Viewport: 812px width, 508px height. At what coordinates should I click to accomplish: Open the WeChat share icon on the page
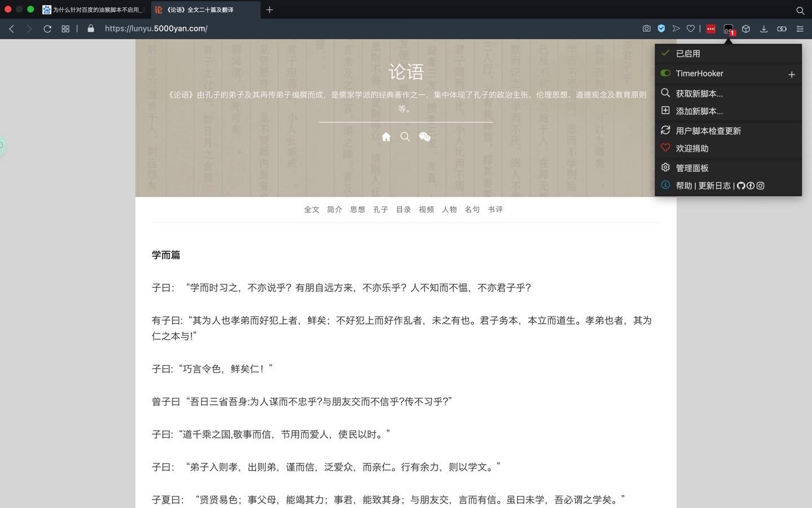click(425, 137)
